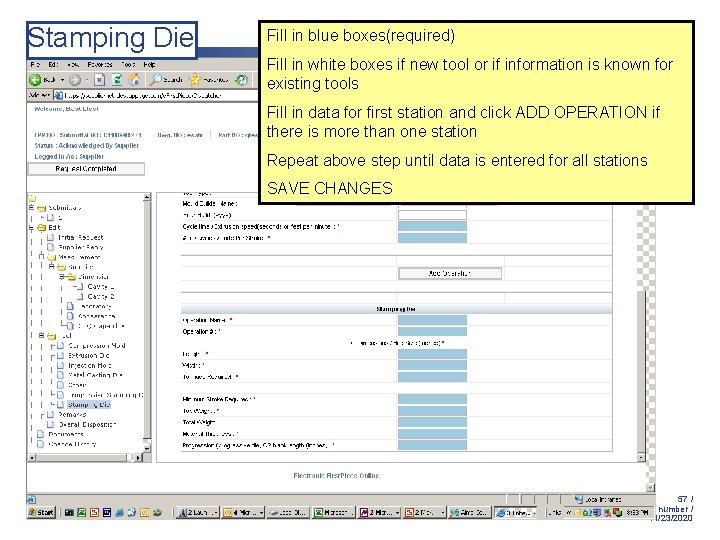Click the Windows Start button
The width and height of the screenshot is (720, 540).
41,512
